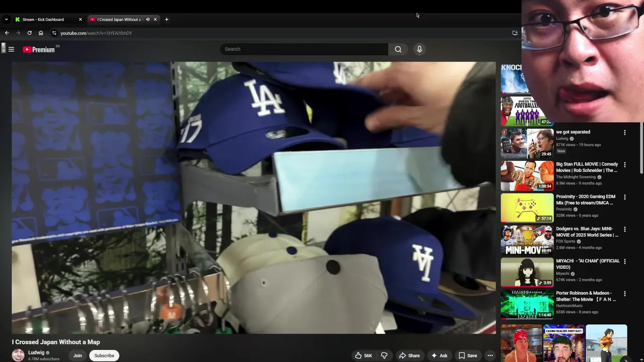Go to the browser home page
This screenshot has height=362, width=644.
(41, 33)
